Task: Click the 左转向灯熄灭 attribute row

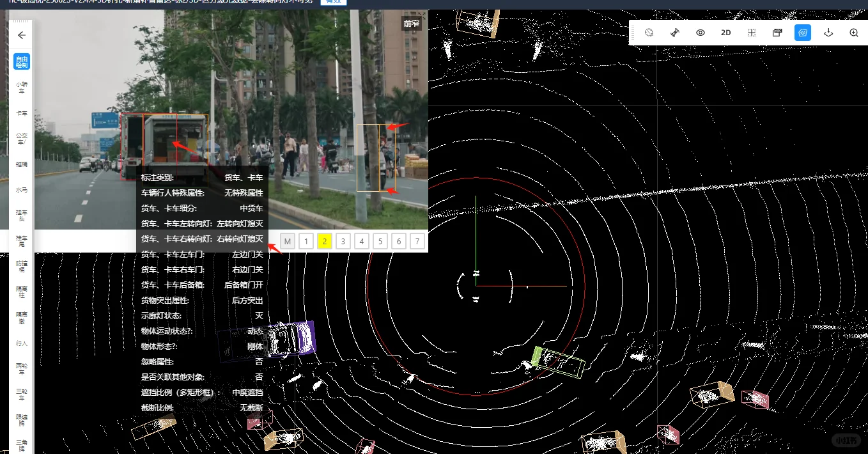Action: tap(202, 223)
